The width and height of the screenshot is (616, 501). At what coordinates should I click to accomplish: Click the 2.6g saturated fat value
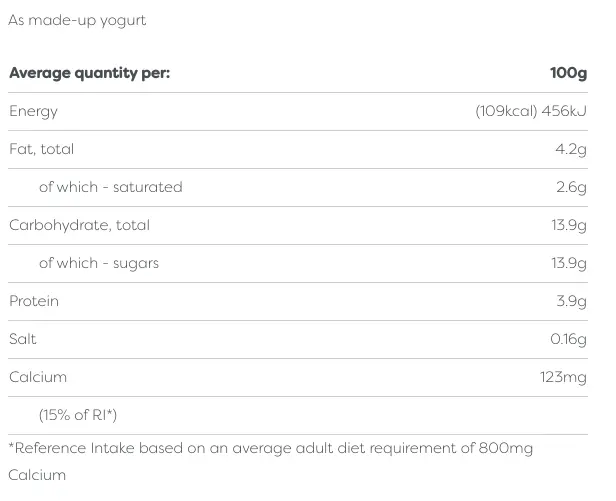[571, 187]
